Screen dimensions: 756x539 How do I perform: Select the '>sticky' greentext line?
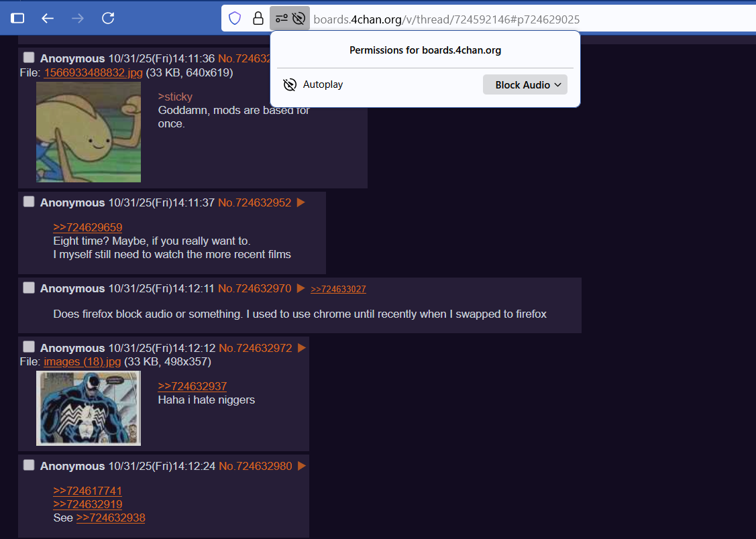[x=175, y=97]
